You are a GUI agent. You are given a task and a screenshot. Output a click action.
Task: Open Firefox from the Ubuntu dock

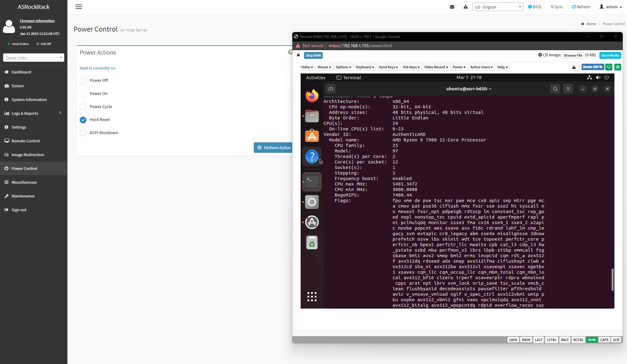click(x=312, y=96)
